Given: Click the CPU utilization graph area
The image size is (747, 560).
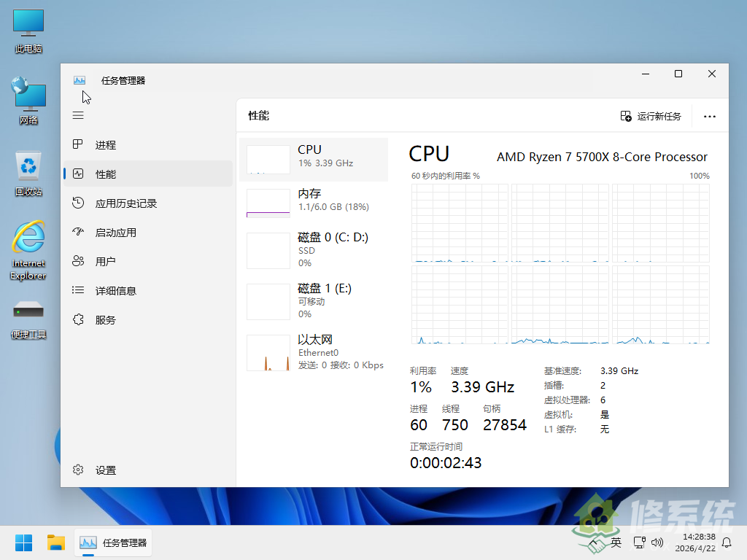Looking at the screenshot, I should [x=562, y=262].
